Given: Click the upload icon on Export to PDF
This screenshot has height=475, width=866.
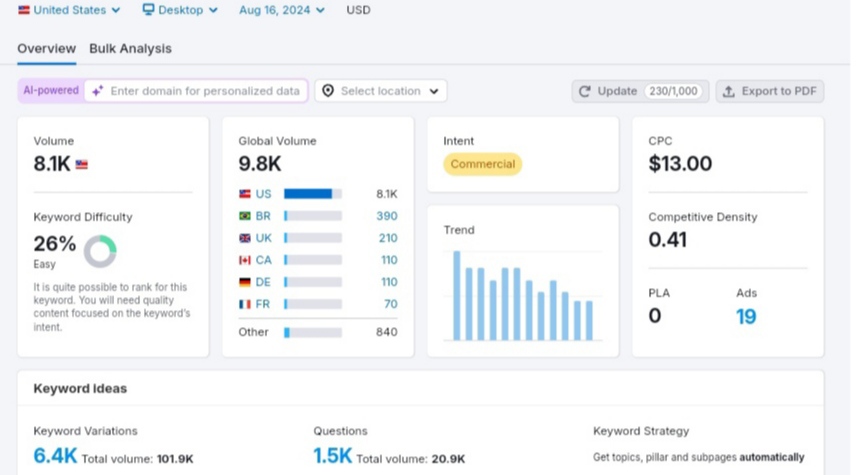Looking at the screenshot, I should [729, 91].
